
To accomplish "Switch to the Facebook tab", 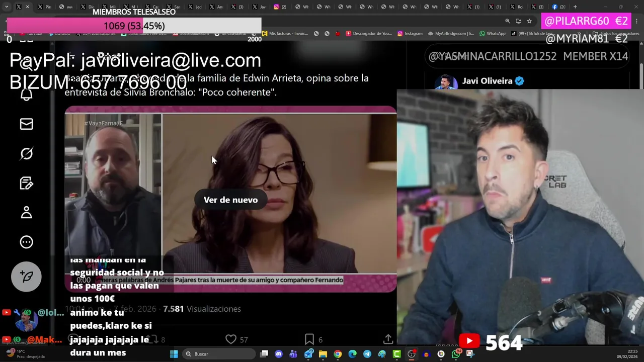I will (x=558, y=7).
